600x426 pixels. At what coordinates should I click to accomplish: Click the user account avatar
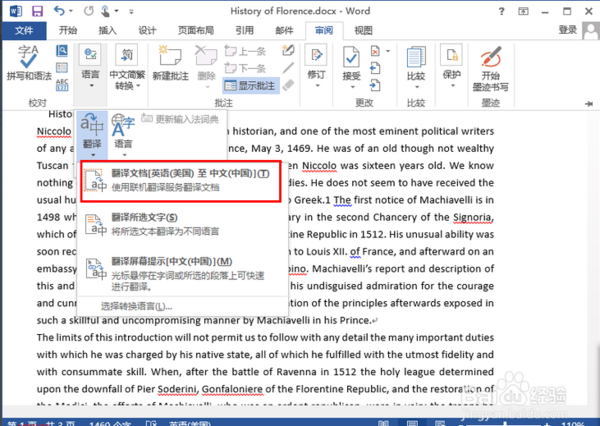590,30
